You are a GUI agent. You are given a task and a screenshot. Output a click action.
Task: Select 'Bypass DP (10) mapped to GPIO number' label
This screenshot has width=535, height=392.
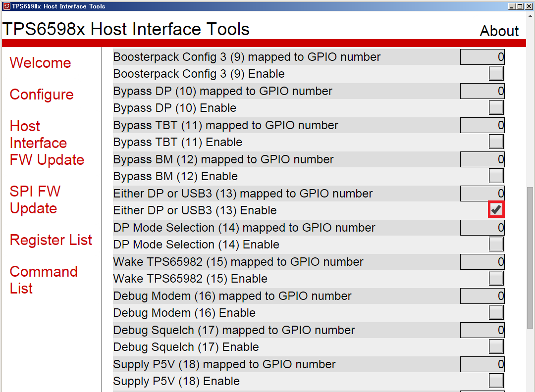point(223,92)
